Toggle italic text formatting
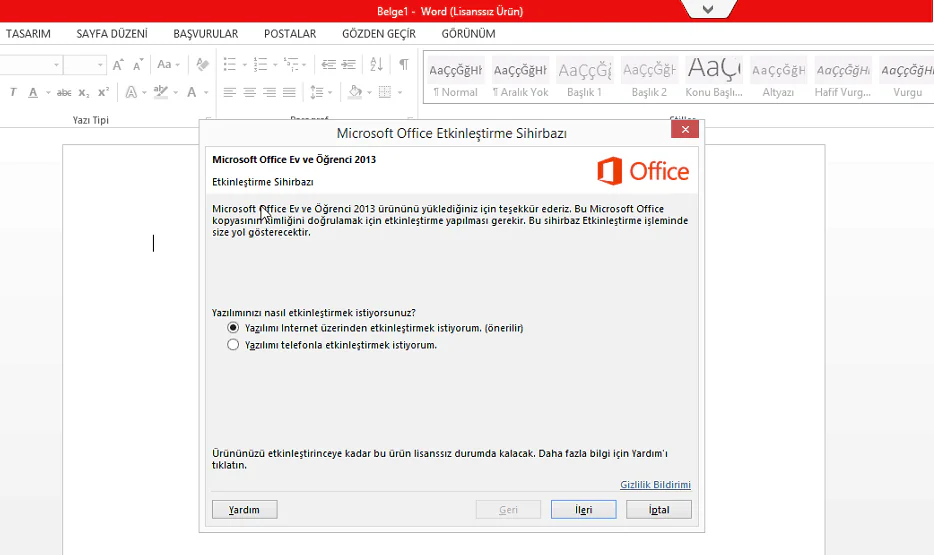Screen dimensions: 934x555 tap(13, 92)
